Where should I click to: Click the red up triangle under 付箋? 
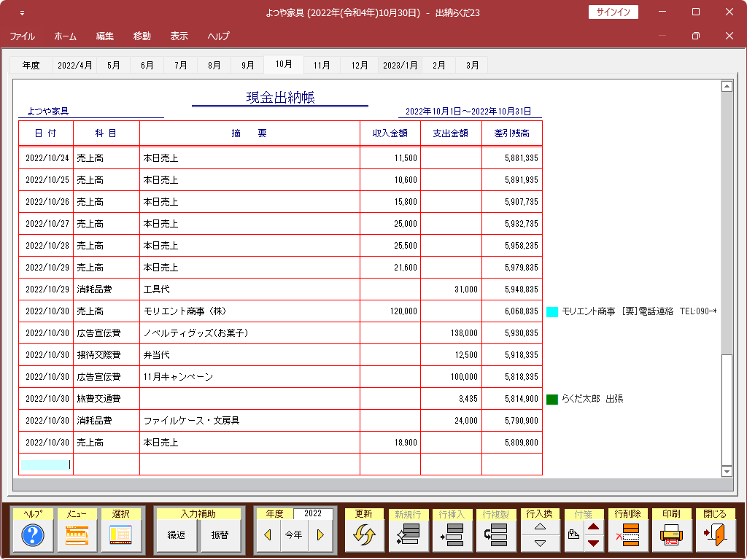click(x=594, y=527)
